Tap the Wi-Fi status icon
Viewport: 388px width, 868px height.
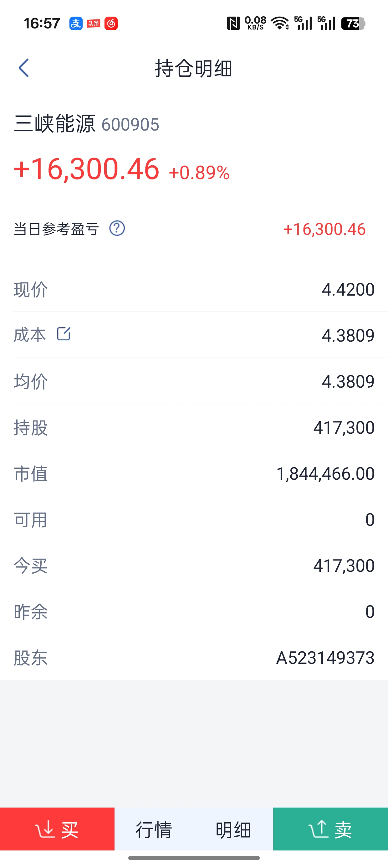(280, 23)
